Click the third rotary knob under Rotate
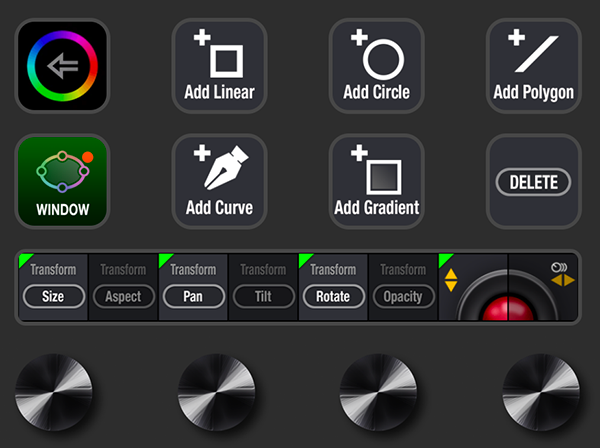The height and width of the screenshot is (448, 600). tap(378, 392)
